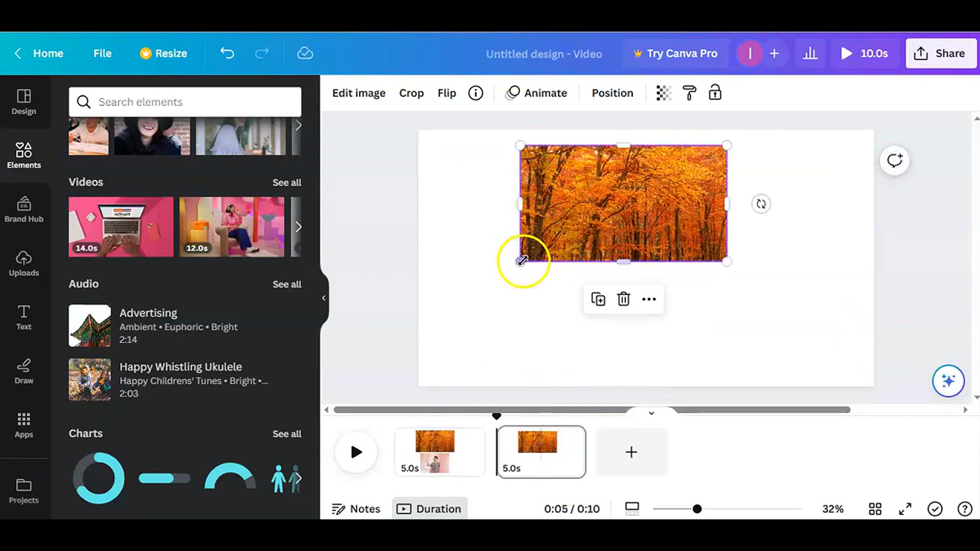Open the user avatar profile
The height and width of the screenshot is (551, 980).
(750, 54)
